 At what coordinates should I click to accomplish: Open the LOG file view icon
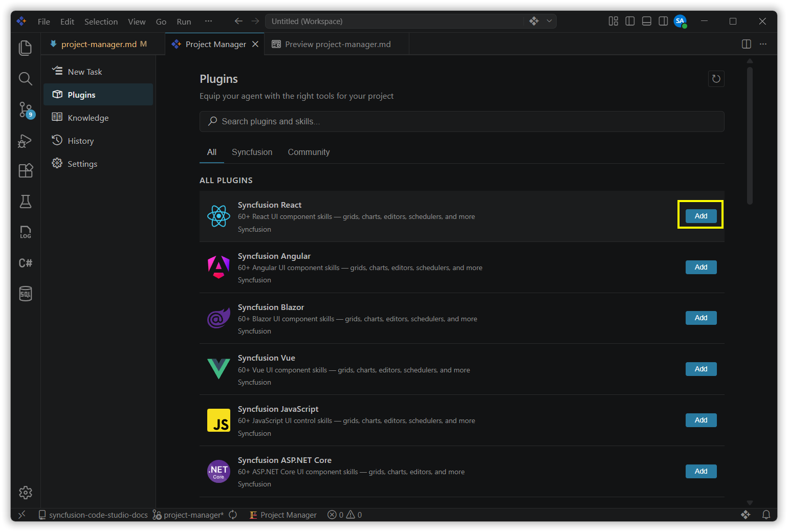[x=25, y=232]
